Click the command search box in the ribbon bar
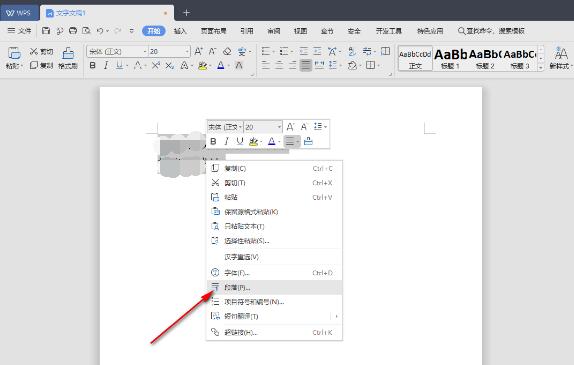 tap(491, 31)
